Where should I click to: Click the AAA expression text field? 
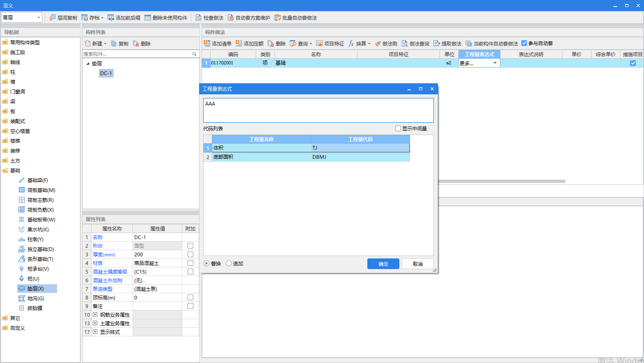pyautogui.click(x=319, y=110)
